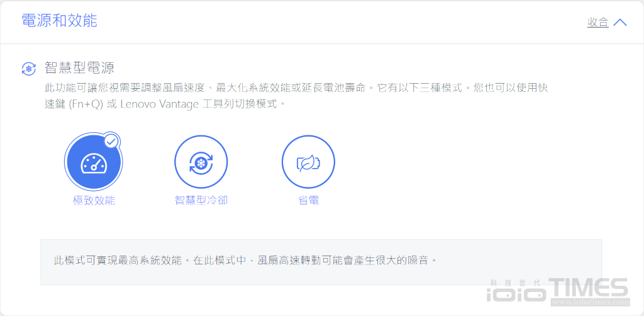Click the www.ioiotimes.com watermark URL

pyautogui.click(x=589, y=302)
